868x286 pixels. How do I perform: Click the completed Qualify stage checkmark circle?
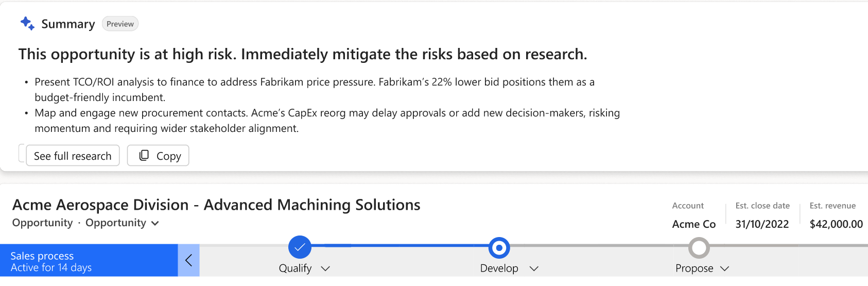300,247
